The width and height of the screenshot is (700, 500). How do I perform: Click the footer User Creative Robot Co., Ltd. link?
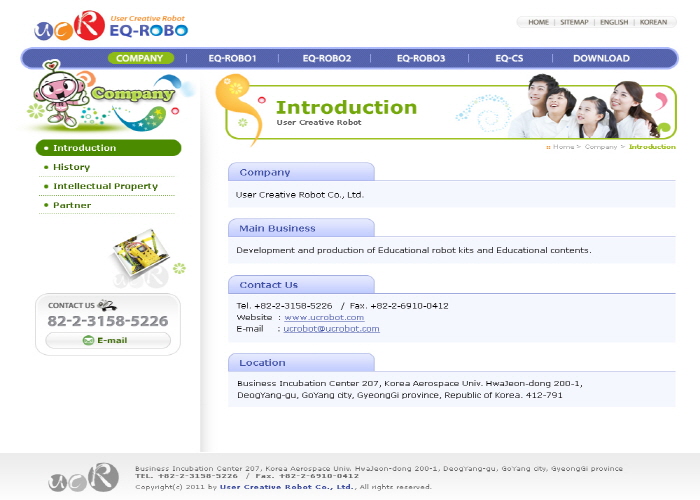[x=286, y=487]
